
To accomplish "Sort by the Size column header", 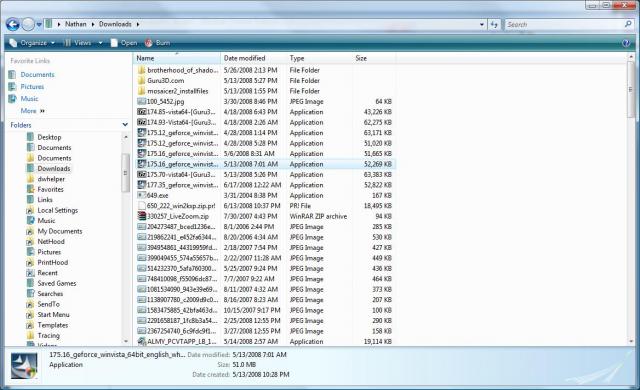I will (374, 58).
